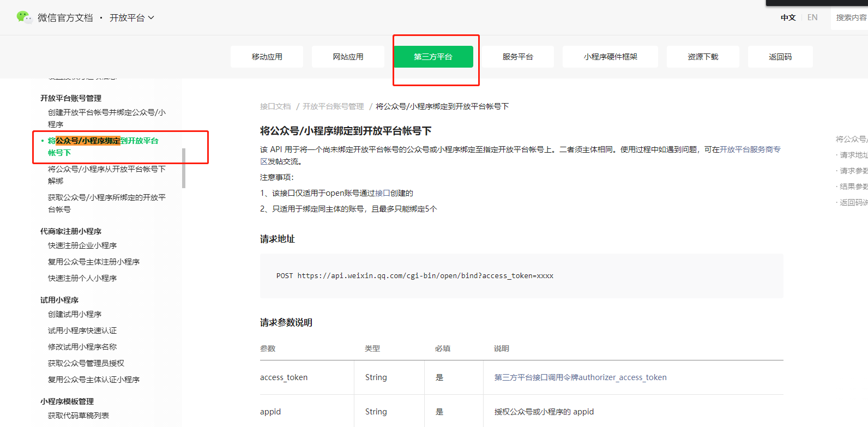Go to 开放平台账号管理 breadcrumb
The width and height of the screenshot is (868, 427).
point(333,106)
